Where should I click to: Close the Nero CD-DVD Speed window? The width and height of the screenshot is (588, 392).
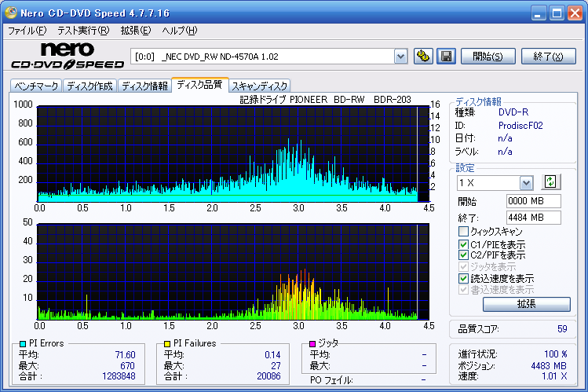(575, 13)
